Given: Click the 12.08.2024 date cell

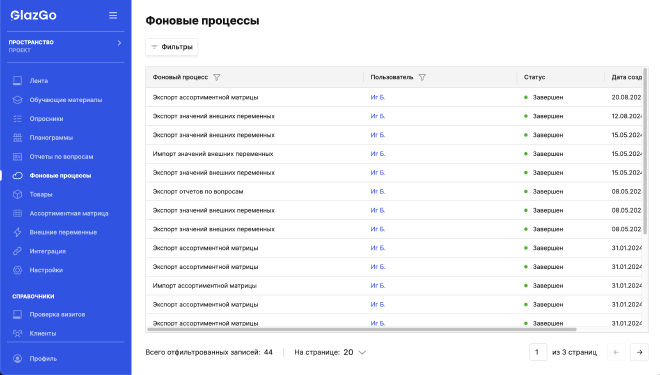Looking at the screenshot, I should 626,116.
